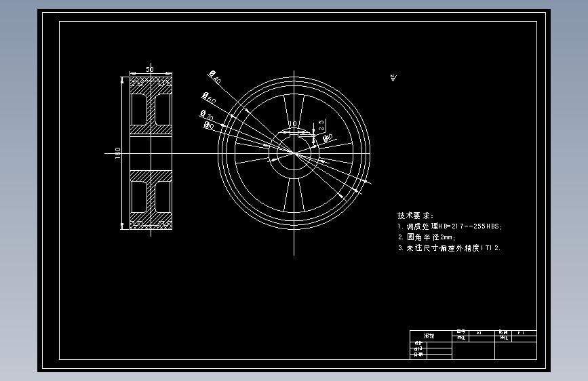The height and width of the screenshot is (381, 588).
Task: Select note line "2. 圆角半径2mm;"
Action: coord(427,237)
